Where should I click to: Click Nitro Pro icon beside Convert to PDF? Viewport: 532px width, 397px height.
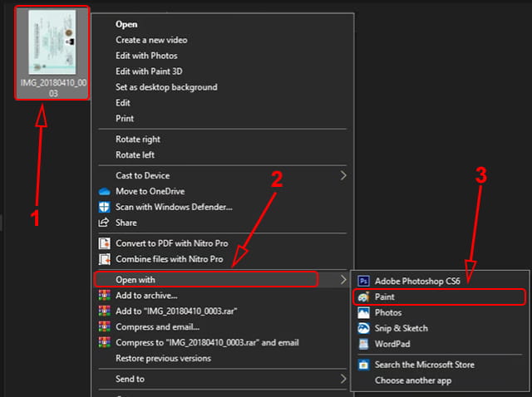click(x=105, y=243)
